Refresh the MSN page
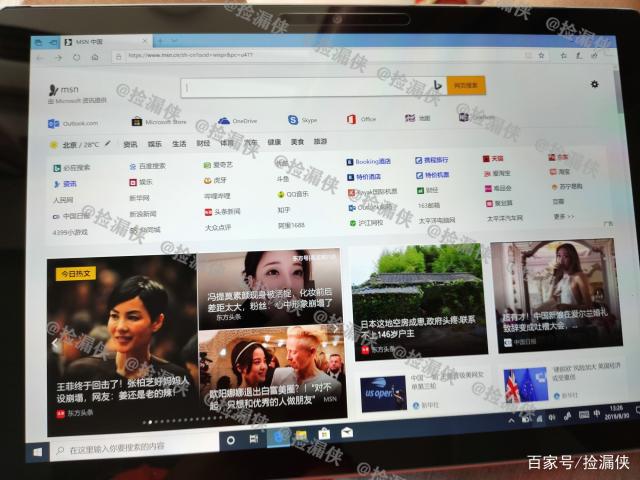This screenshot has height=480, width=640. coord(77,58)
